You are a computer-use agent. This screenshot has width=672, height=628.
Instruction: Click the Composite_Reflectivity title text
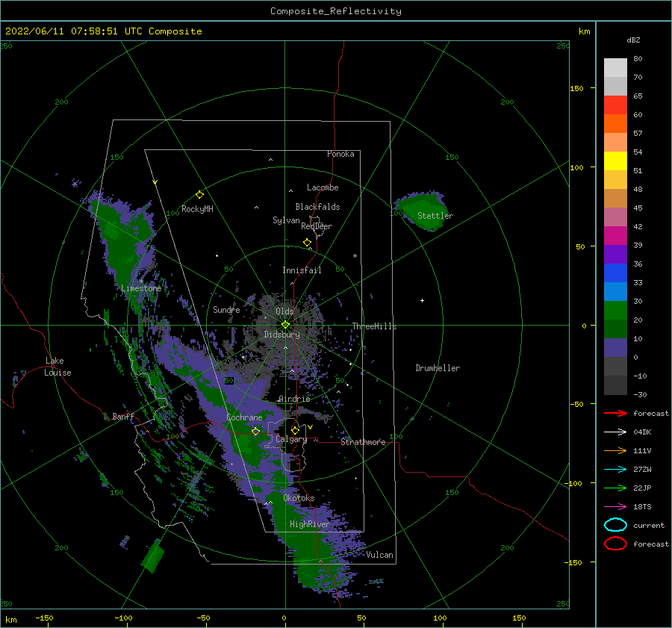[335, 11]
